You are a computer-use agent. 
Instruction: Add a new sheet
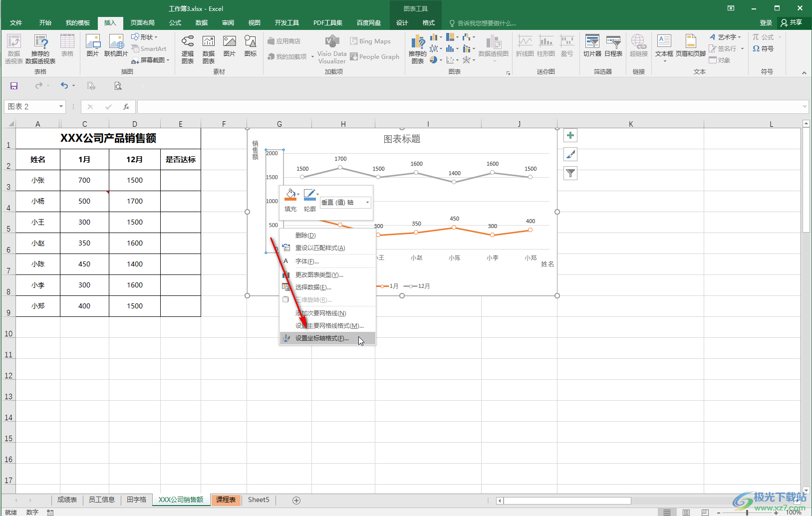point(296,500)
